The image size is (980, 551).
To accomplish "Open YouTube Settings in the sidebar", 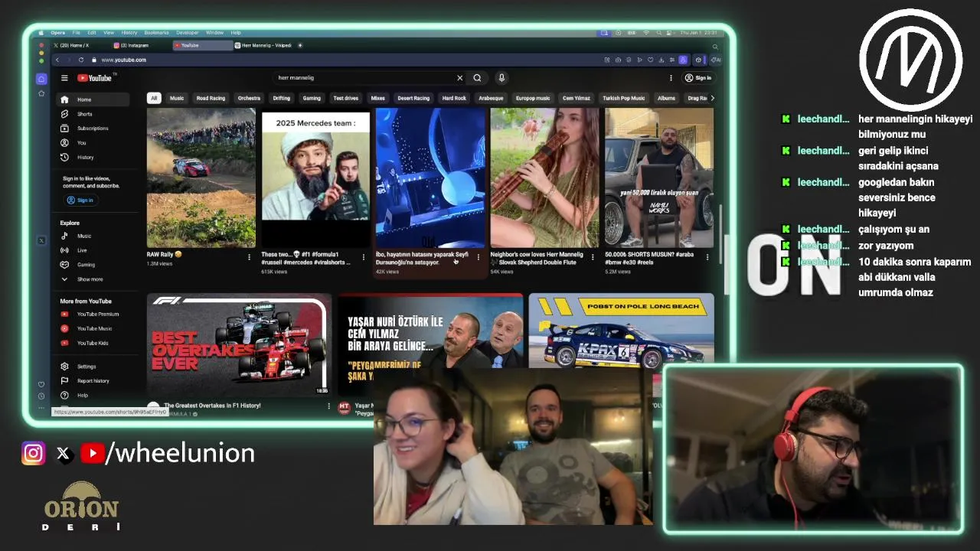I will (92, 367).
